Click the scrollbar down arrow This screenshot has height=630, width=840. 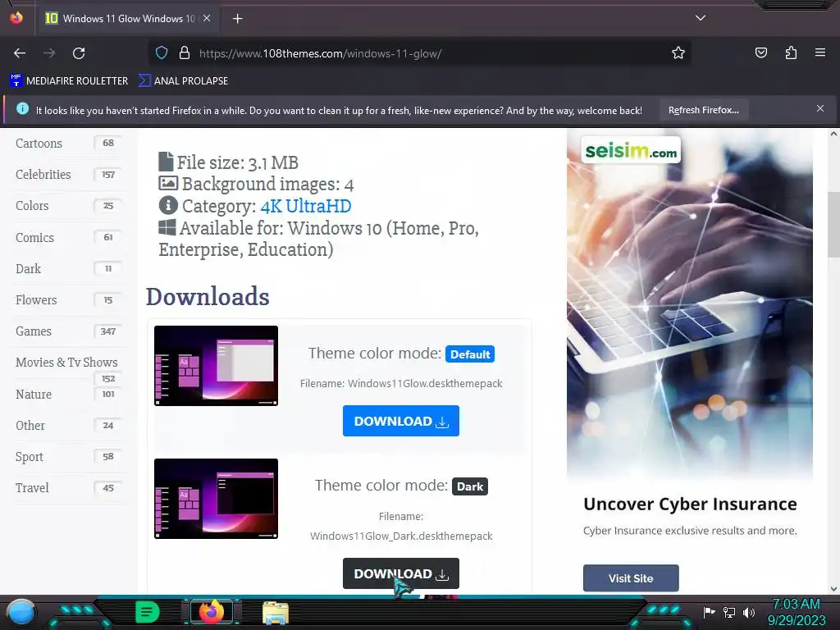833,589
